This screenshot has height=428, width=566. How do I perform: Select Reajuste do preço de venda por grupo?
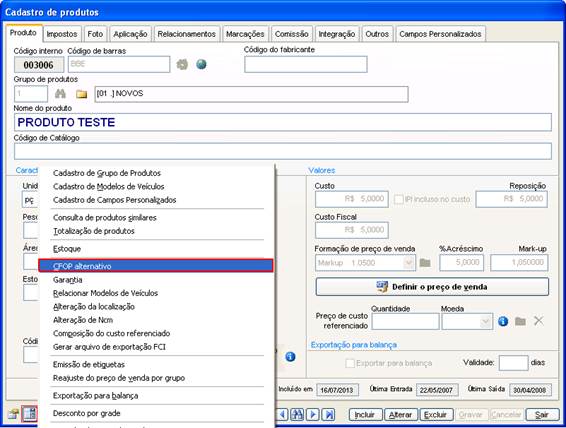(156, 378)
